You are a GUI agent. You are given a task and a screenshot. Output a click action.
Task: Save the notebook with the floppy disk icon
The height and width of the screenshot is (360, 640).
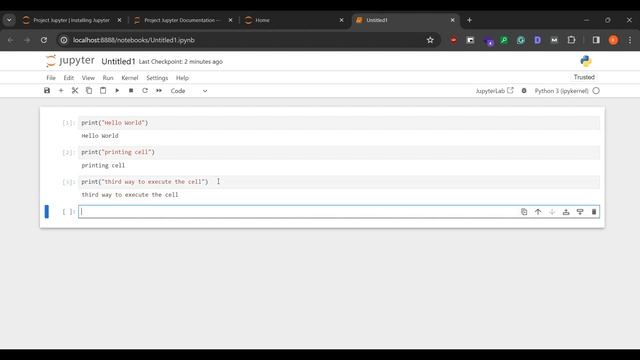(47, 91)
